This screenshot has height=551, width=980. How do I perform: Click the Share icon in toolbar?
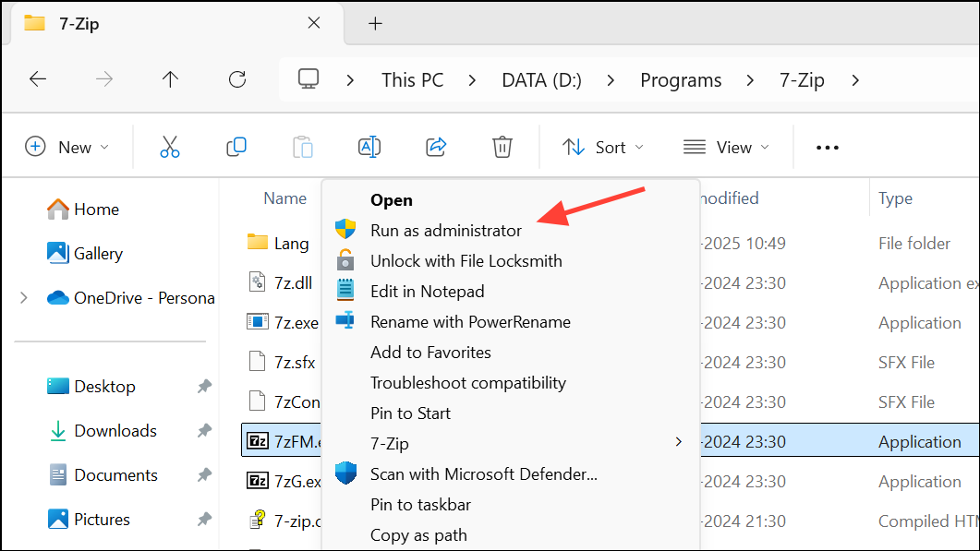[436, 148]
